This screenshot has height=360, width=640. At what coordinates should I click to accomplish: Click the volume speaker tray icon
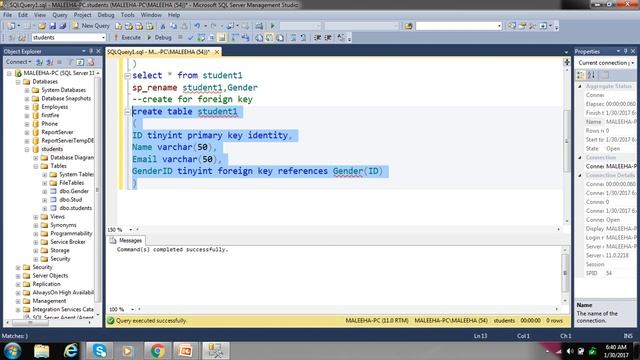click(570, 351)
